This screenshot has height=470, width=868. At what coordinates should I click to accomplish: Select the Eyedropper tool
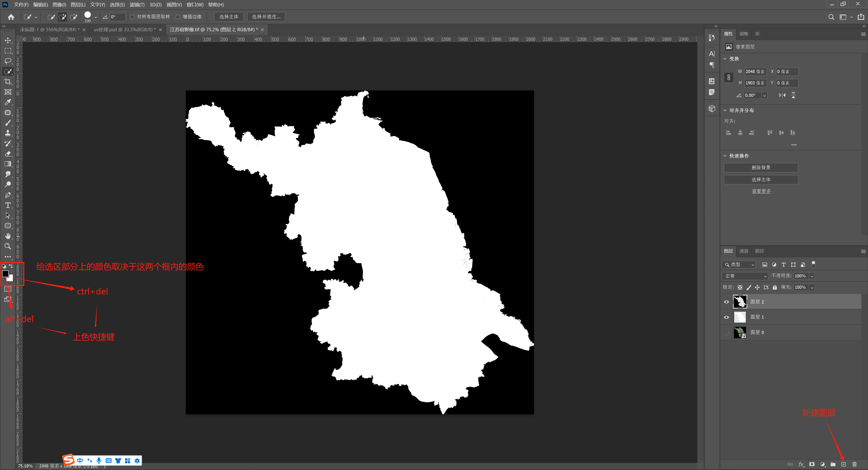8,102
